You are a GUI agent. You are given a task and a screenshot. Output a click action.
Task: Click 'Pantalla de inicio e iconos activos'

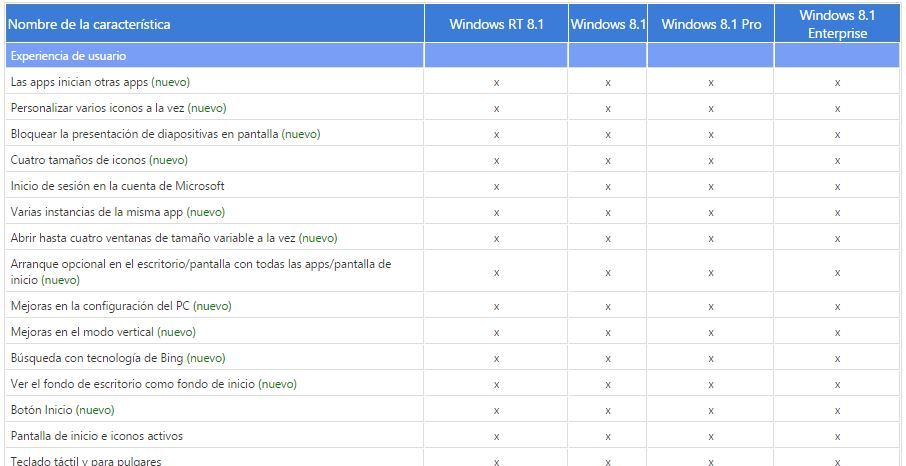coord(96,436)
